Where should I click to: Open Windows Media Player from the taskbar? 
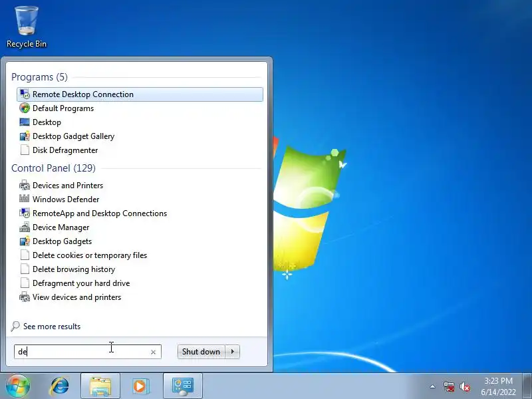click(x=140, y=386)
